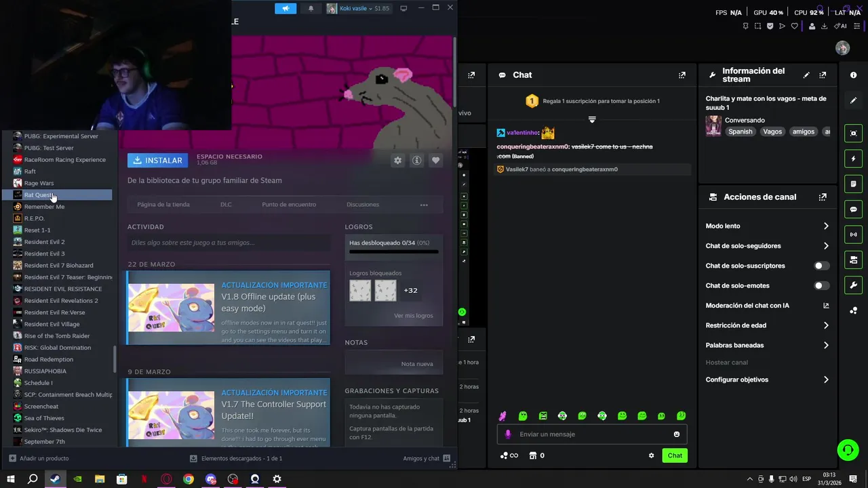Screen dimensions: 868x488
Task: Click the Steam Big Picture monitor icon
Action: pyautogui.click(x=403, y=8)
